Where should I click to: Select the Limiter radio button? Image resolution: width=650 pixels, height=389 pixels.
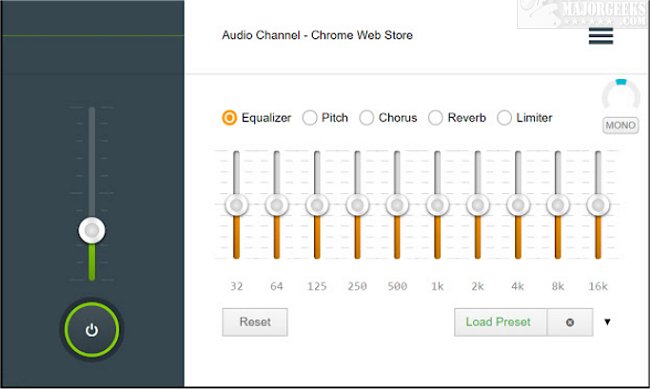click(504, 118)
